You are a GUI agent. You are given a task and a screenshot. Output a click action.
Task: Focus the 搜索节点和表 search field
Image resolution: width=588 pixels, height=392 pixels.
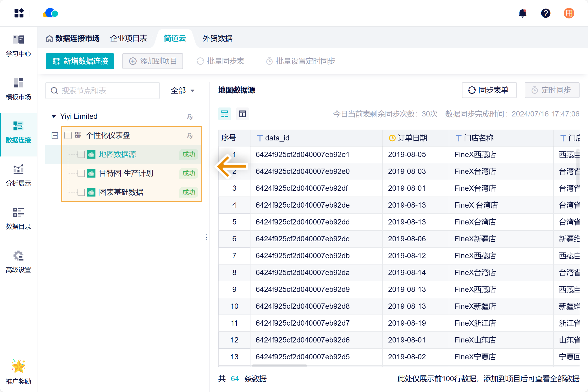click(103, 91)
